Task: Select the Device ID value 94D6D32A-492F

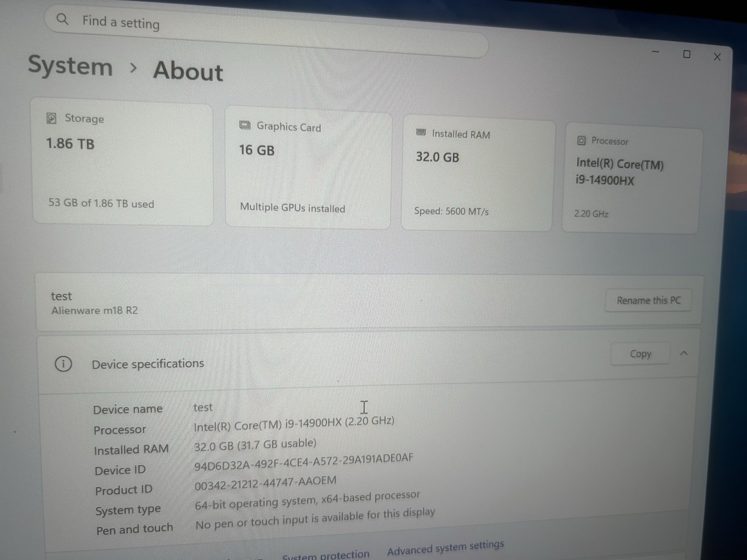Action: pyautogui.click(x=303, y=462)
